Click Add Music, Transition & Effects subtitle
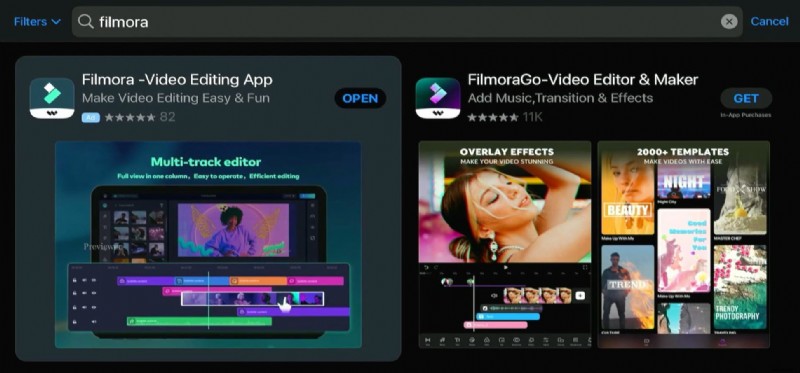Viewport: 800px width, 373px height. pos(560,97)
